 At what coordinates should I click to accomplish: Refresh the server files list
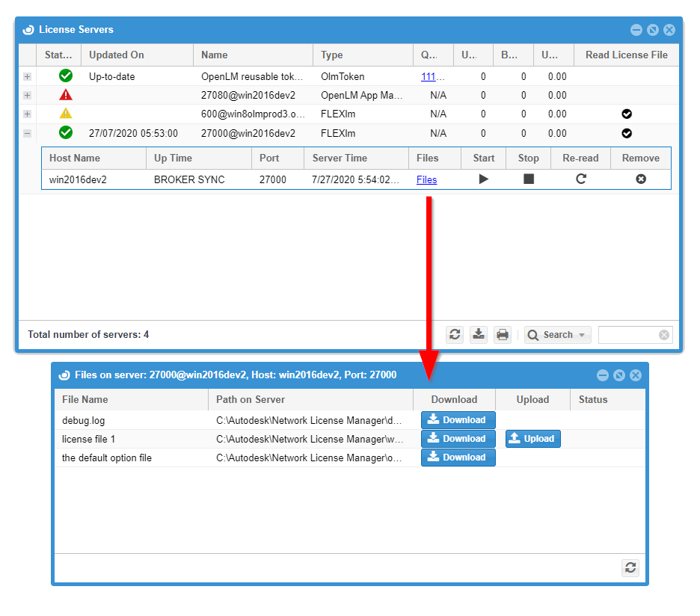click(x=630, y=568)
